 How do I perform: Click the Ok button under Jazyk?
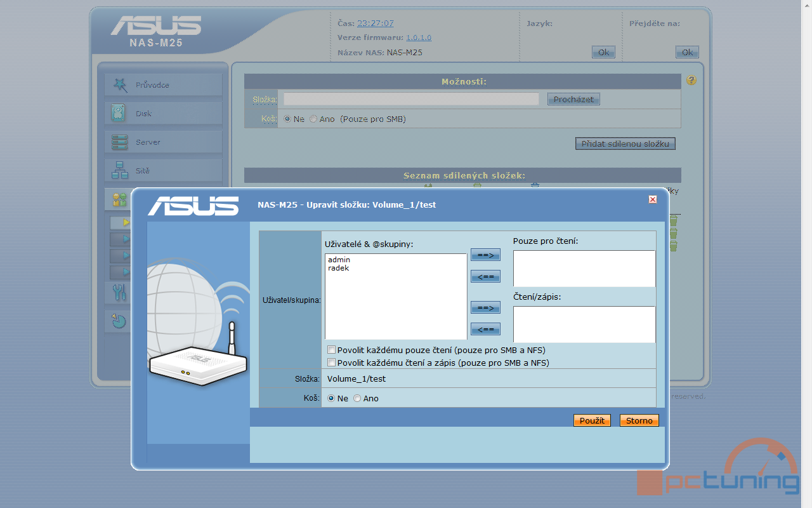coord(603,52)
